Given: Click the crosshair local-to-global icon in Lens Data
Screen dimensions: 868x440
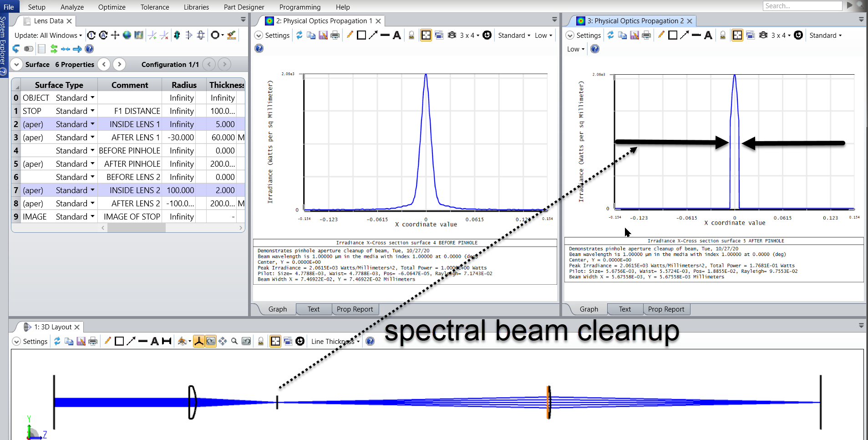Looking at the screenshot, I should pos(115,35).
